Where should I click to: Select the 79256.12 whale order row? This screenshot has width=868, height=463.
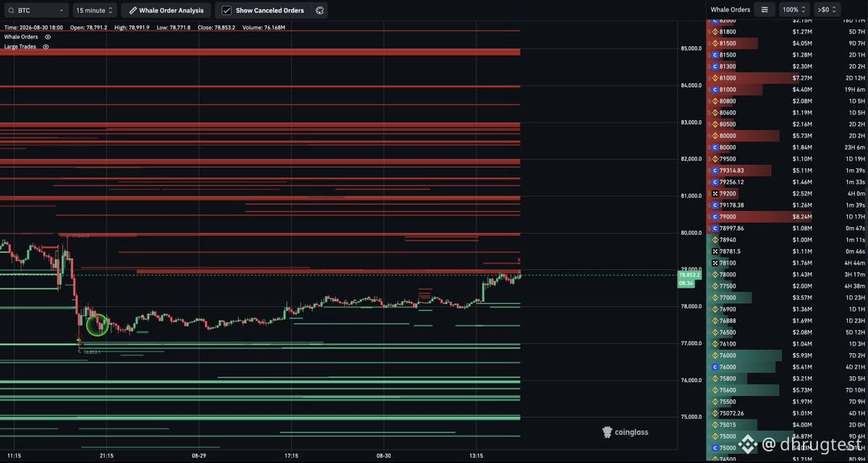coord(786,182)
